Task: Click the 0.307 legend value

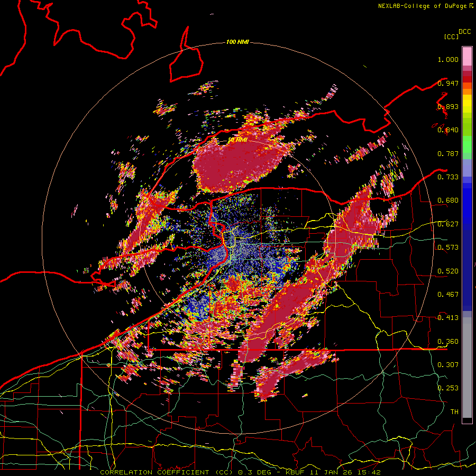Action: (448, 364)
